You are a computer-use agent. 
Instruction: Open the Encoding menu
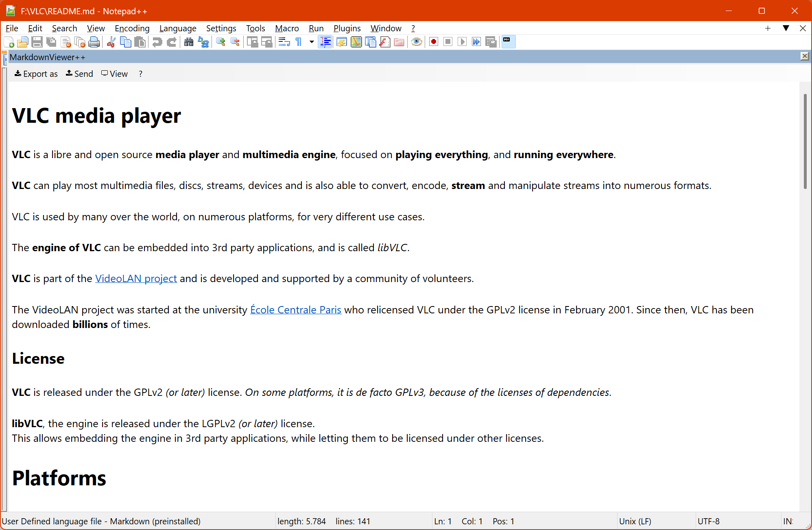pos(132,28)
